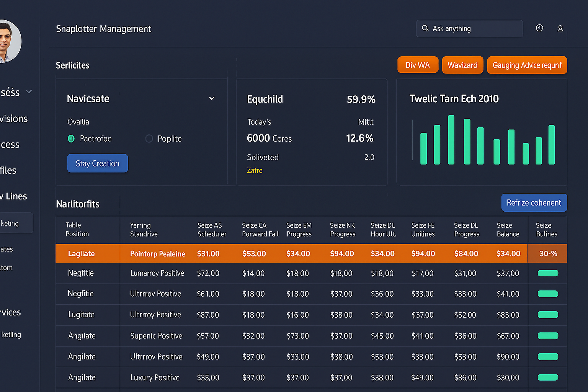
Task: Collapse the top sidebar section chevron
Action: pos(29,91)
